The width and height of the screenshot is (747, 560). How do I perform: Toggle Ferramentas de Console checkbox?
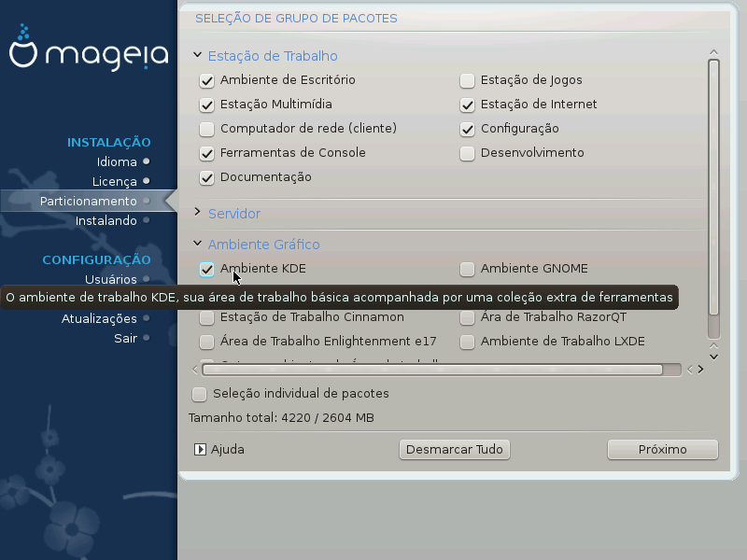point(206,153)
